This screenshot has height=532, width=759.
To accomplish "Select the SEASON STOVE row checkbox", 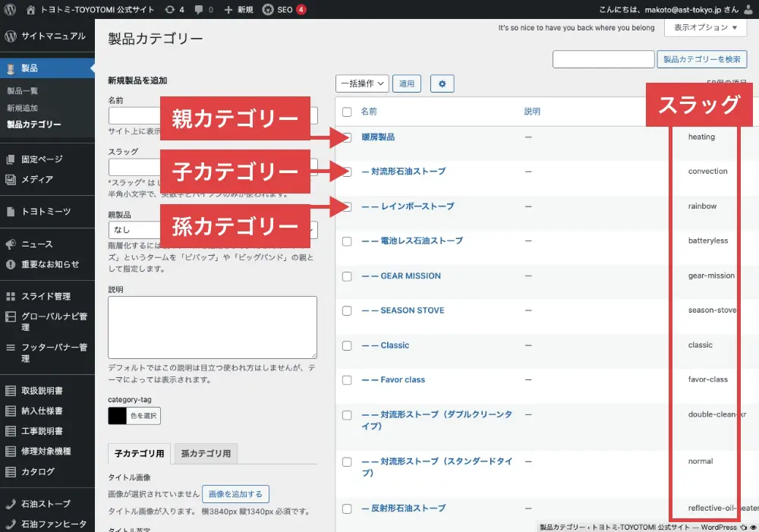I will [x=347, y=311].
